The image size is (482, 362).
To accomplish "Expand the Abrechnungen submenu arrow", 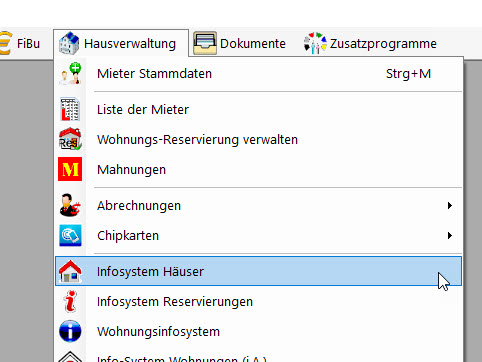I will (x=450, y=205).
